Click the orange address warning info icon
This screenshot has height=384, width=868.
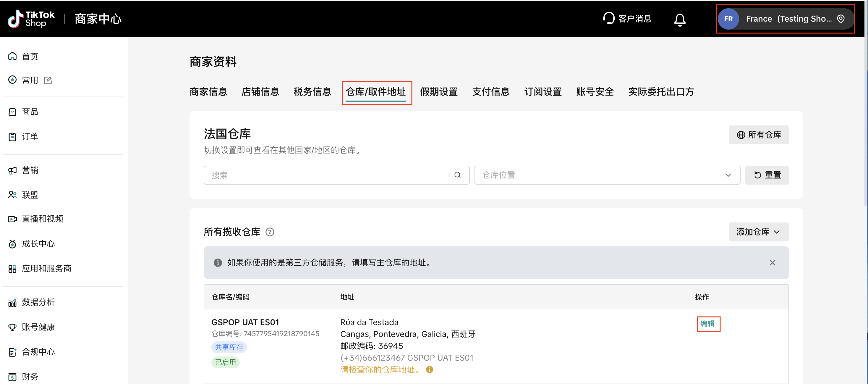pos(429,370)
